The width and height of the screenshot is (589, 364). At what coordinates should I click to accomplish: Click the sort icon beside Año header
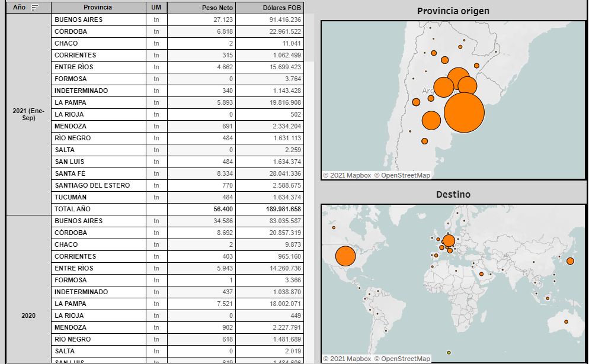pos(35,8)
